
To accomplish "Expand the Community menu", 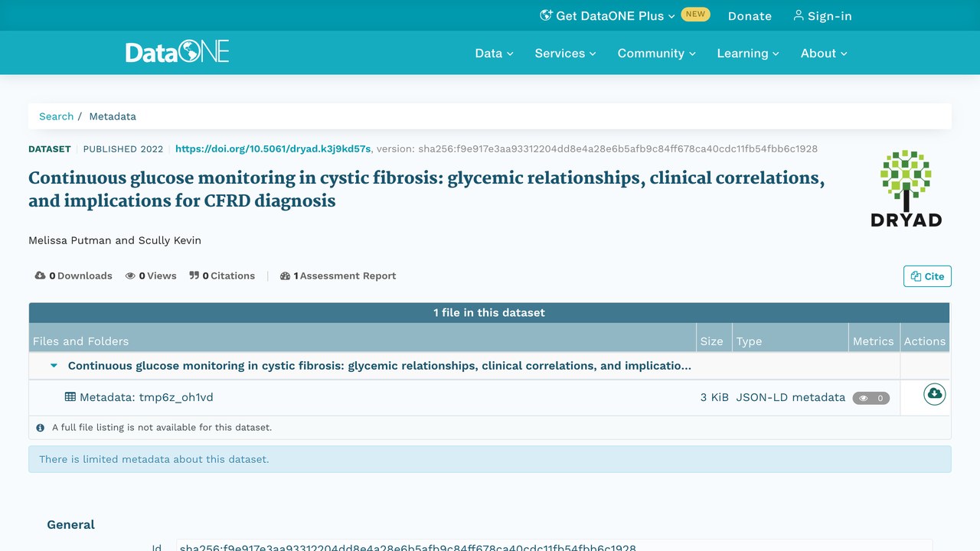I will point(657,54).
